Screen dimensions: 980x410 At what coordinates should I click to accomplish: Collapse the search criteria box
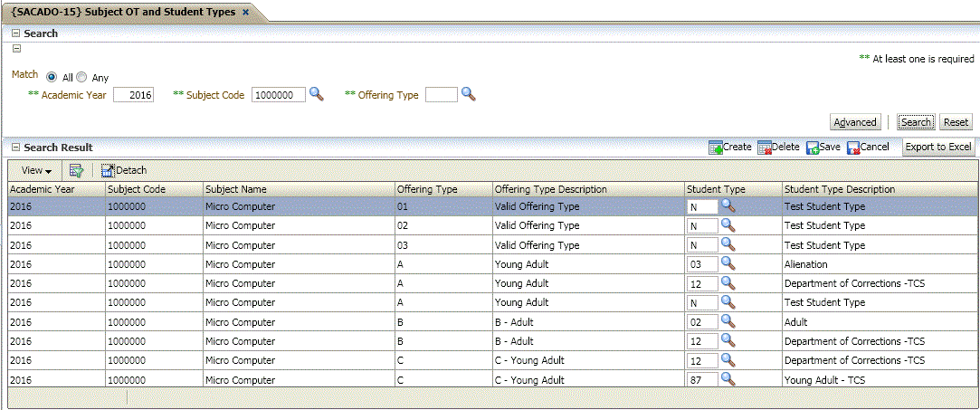pyautogui.click(x=17, y=49)
